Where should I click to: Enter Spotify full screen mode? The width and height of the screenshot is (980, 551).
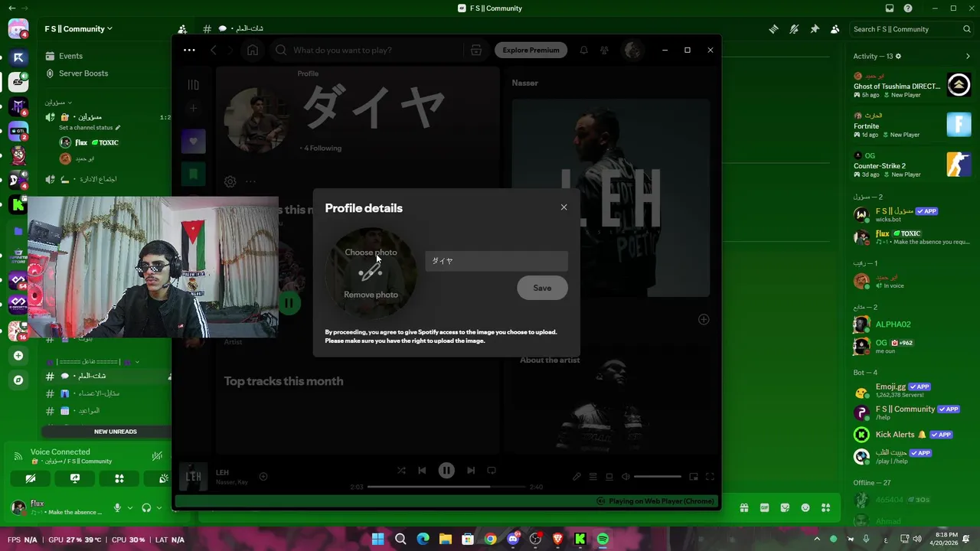tap(710, 477)
